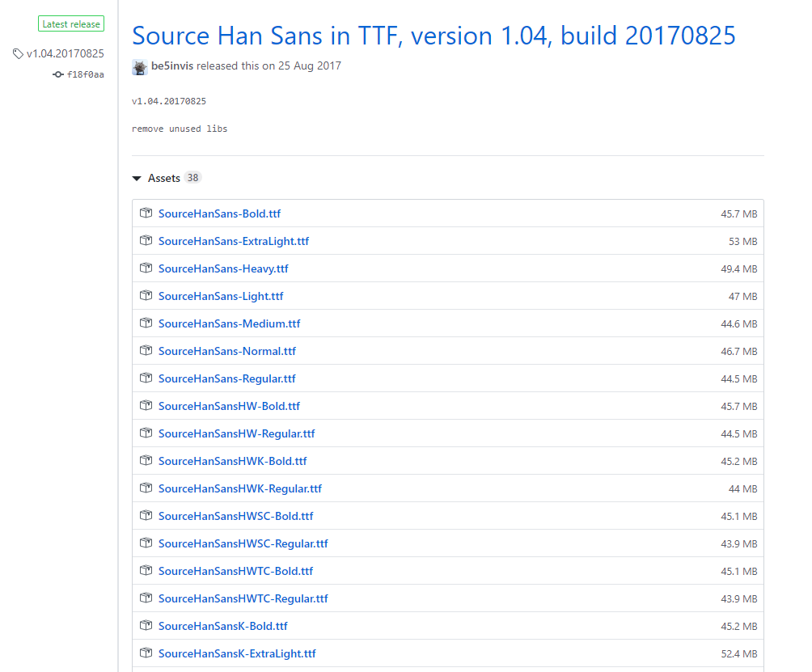Image resolution: width=812 pixels, height=672 pixels.
Task: Download SourceHanSansHW-Bold.ttf
Action: click(229, 405)
